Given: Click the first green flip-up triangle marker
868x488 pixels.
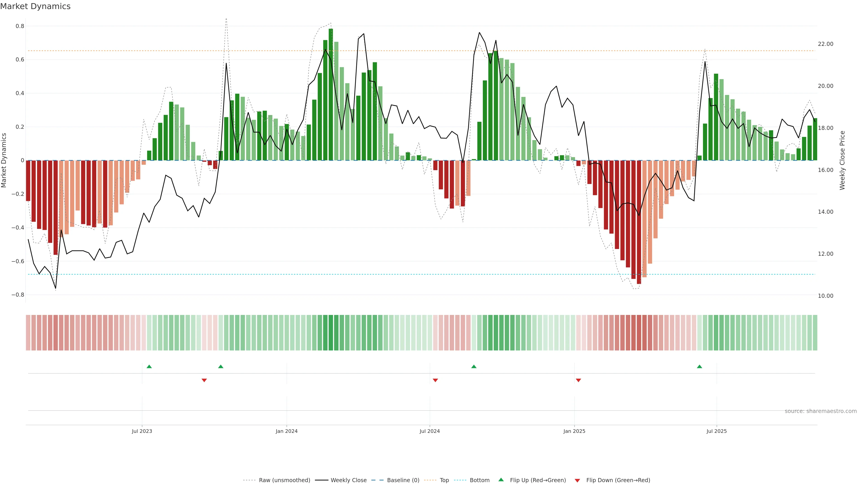Looking at the screenshot, I should (x=149, y=366).
